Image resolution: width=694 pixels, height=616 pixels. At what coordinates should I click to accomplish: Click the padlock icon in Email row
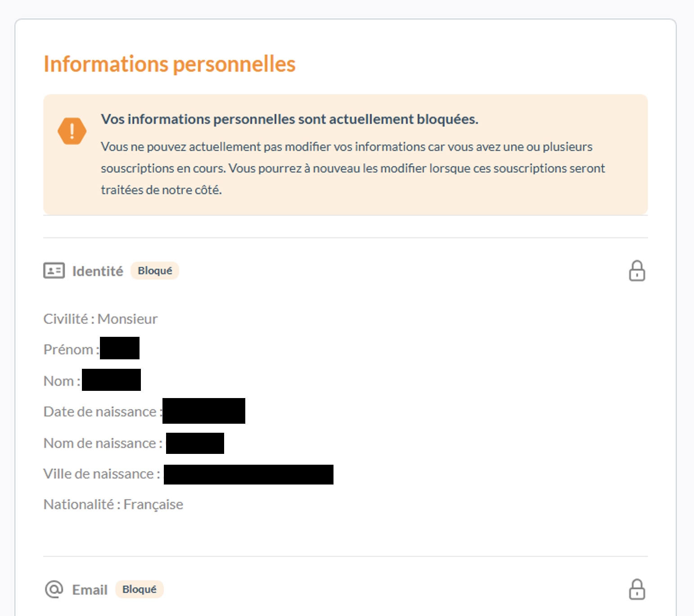coord(637,589)
